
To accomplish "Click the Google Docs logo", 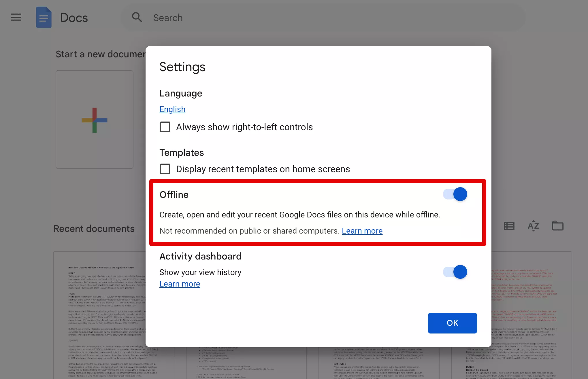I will pos(44,17).
